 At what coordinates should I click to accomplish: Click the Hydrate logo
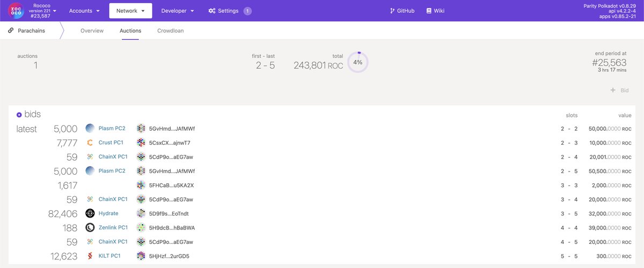(x=90, y=213)
